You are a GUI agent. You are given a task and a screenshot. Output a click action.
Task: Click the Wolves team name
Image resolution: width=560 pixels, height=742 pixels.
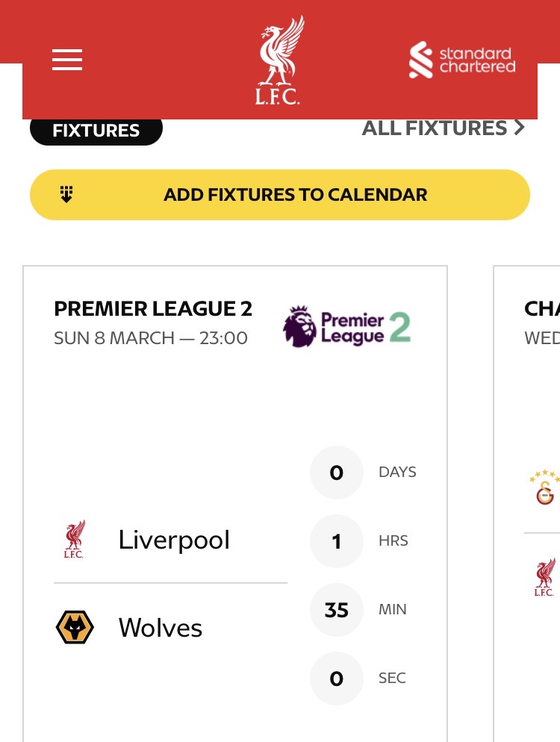pyautogui.click(x=161, y=628)
